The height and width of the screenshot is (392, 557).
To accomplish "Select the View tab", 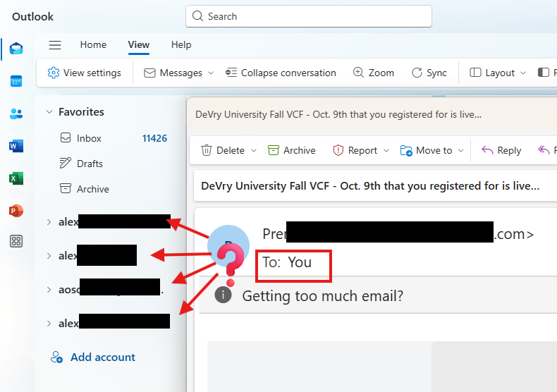I will [x=138, y=44].
